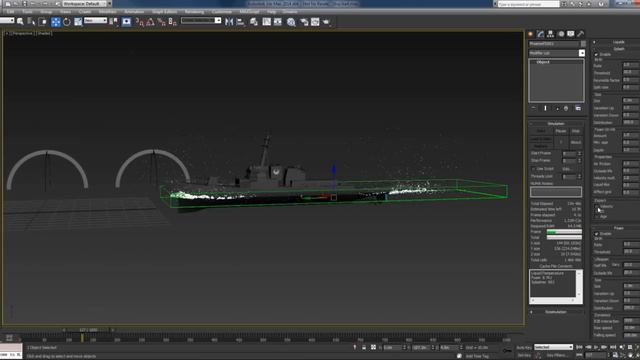Image resolution: width=640 pixels, height=360 pixels.
Task: Toggle Key Mode next to the frame field
Action: coord(579,356)
